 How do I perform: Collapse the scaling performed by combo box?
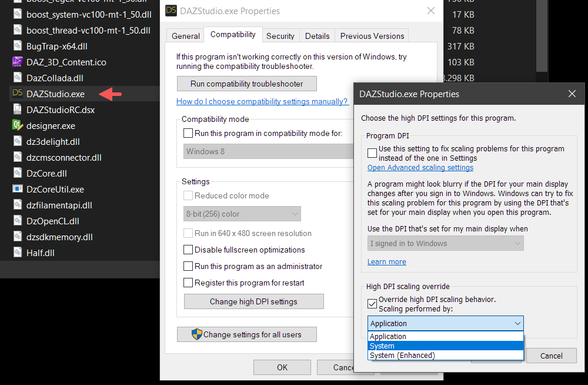tap(446, 323)
